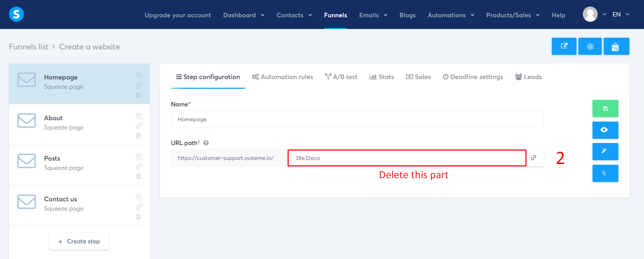Copy the URL via the link icon
644x259 pixels.
(534, 158)
